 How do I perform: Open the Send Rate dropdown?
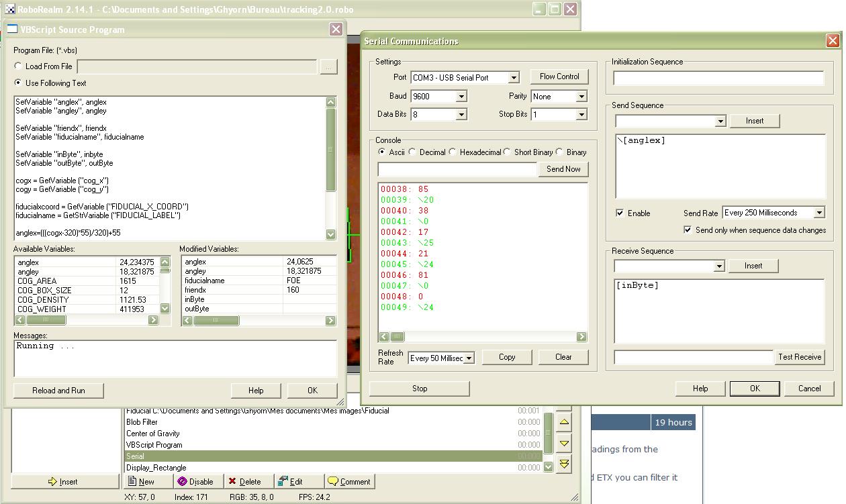(x=818, y=213)
